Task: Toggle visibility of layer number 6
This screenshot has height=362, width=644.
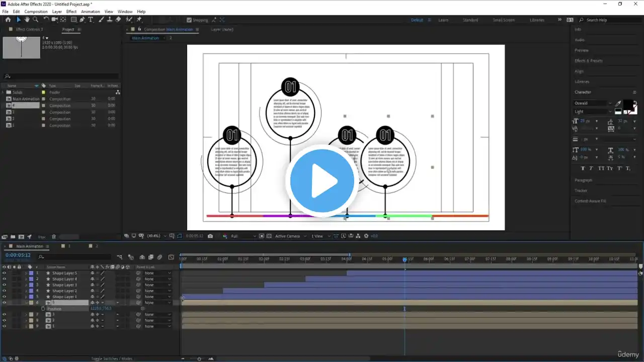Action: coord(5,303)
